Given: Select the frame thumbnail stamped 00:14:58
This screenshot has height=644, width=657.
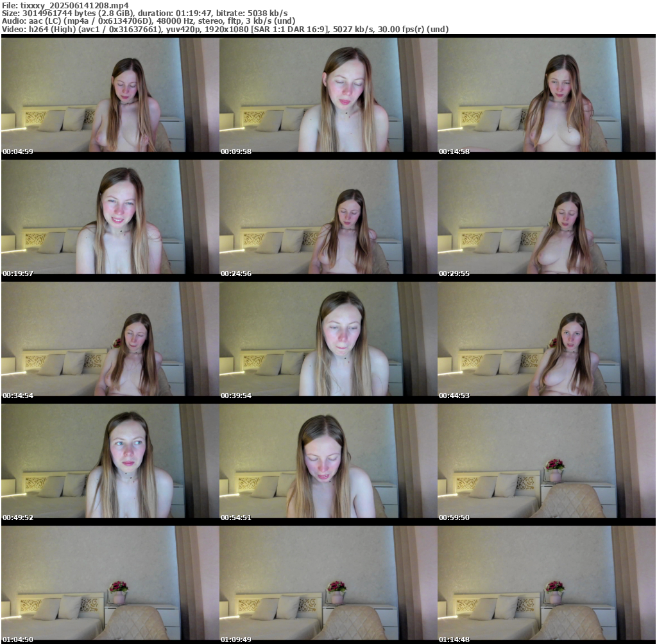Looking at the screenshot, I should tap(547, 95).
